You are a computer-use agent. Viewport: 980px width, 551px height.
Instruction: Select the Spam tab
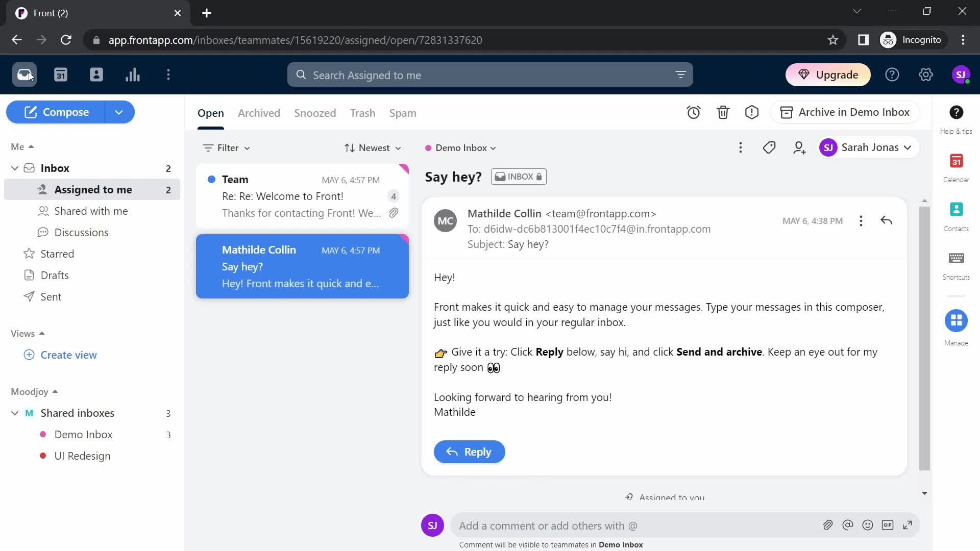click(403, 112)
